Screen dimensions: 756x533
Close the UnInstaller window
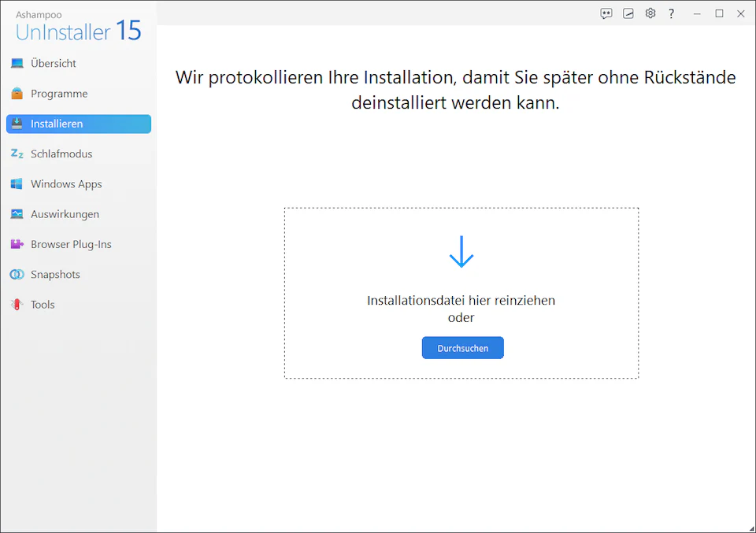pos(740,13)
